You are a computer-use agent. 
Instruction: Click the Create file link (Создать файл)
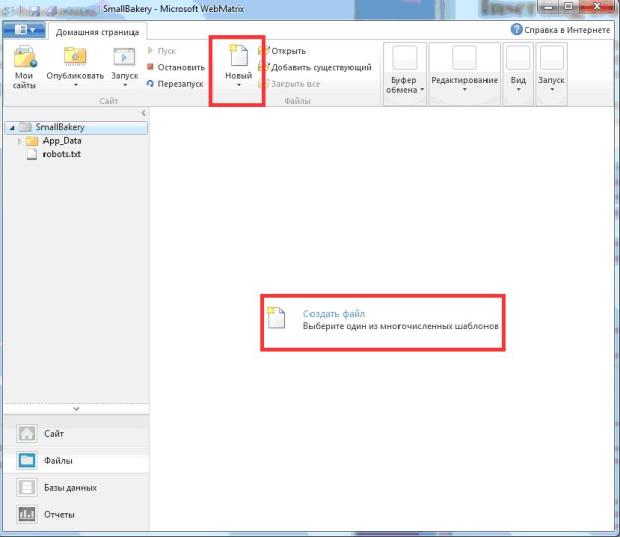[x=334, y=314]
